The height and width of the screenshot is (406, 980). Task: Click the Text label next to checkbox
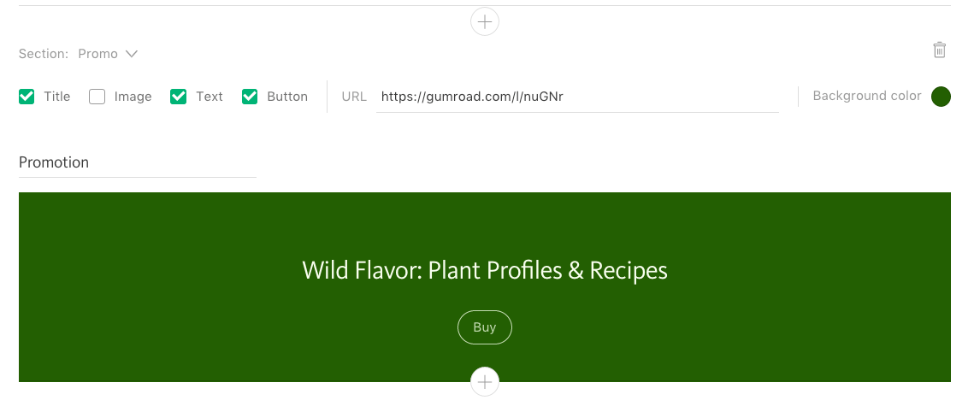point(209,97)
